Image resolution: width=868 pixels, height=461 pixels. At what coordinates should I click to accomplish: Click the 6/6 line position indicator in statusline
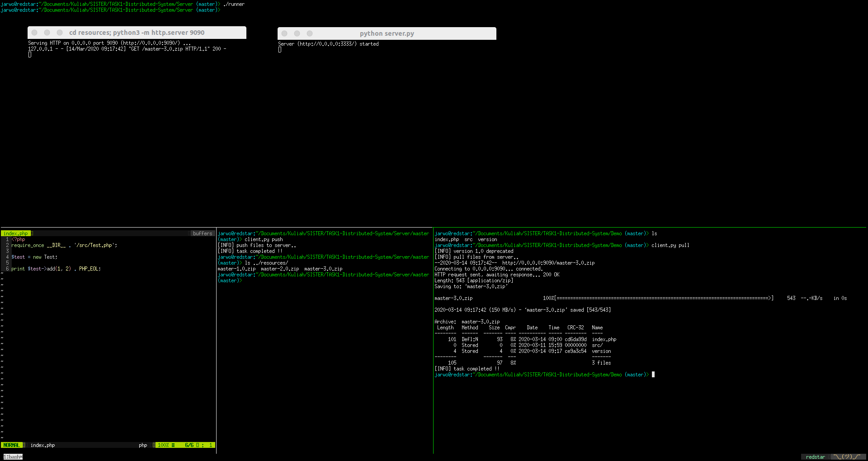(x=189, y=445)
